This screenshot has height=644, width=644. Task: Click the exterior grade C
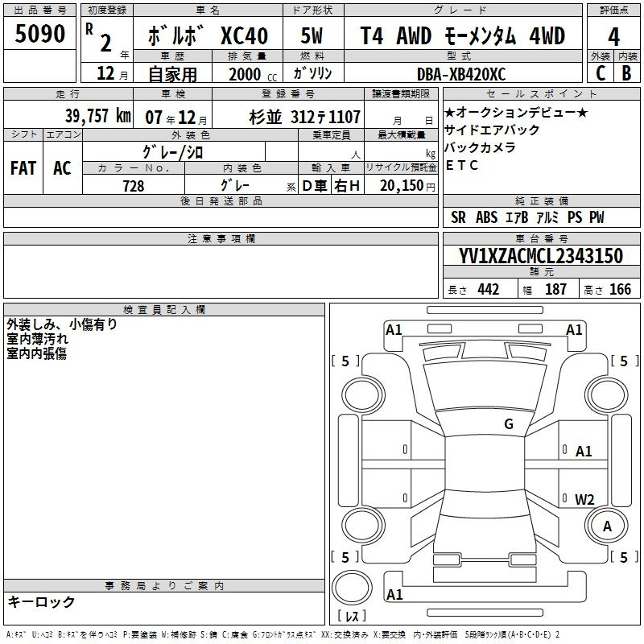click(600, 73)
